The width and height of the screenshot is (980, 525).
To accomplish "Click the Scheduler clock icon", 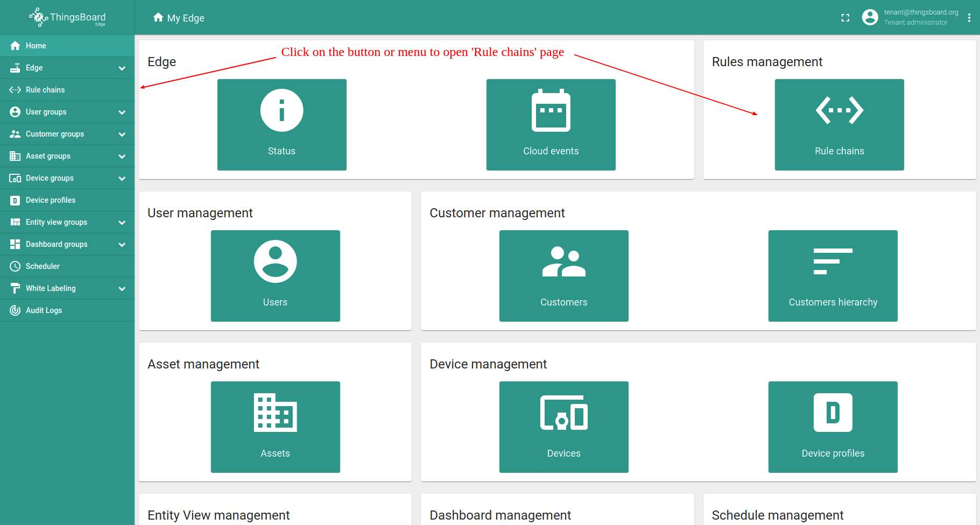I will 15,266.
